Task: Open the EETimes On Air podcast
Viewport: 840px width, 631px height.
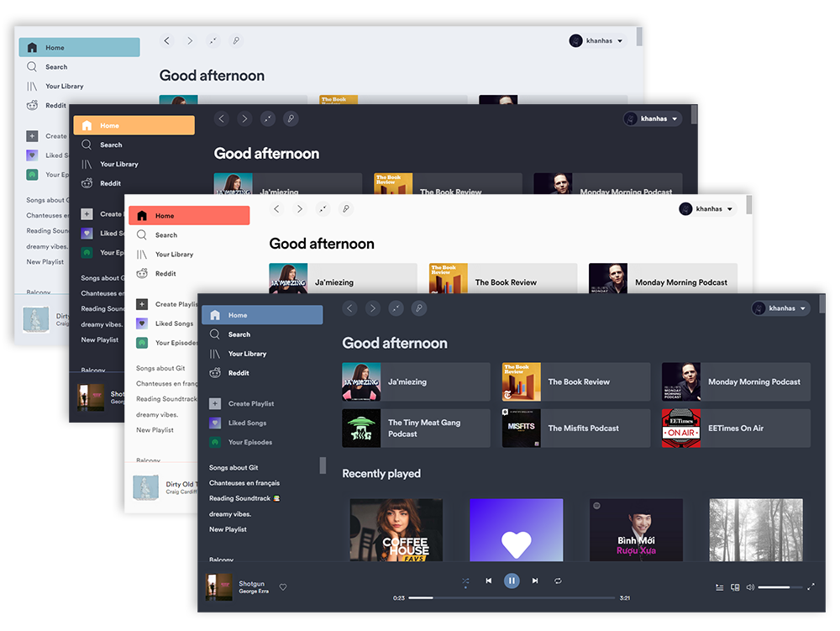Action: click(x=736, y=429)
